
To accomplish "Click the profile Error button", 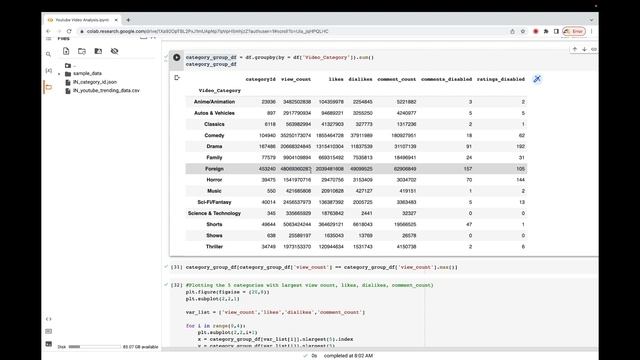I will tap(574, 31).
